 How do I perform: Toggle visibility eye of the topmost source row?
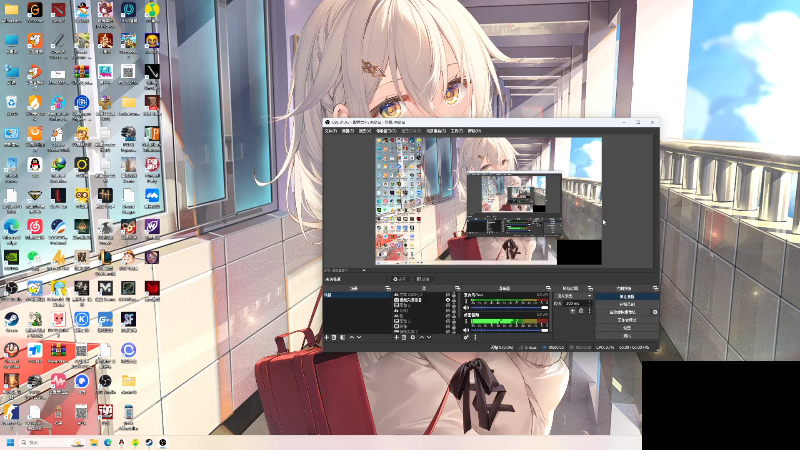tap(447, 295)
